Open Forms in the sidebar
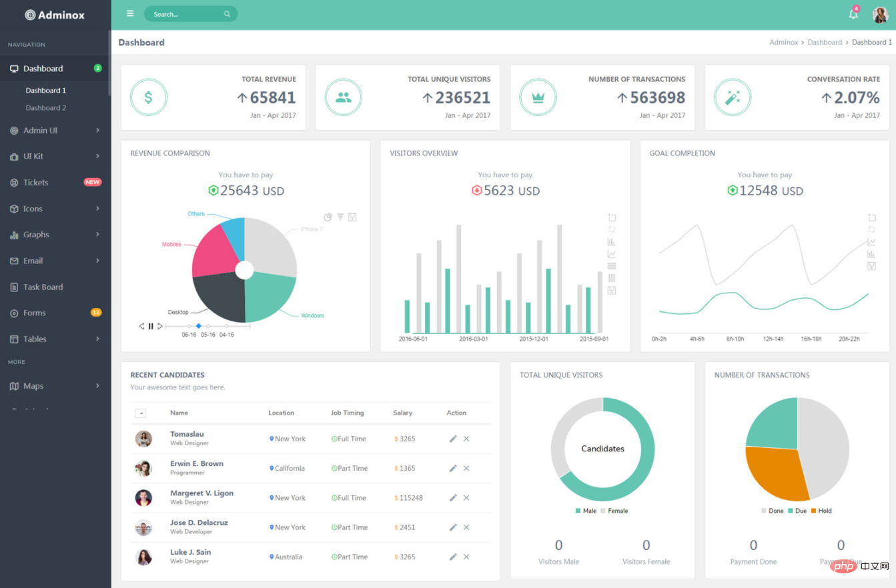Viewport: 896px width, 588px height. (55, 313)
